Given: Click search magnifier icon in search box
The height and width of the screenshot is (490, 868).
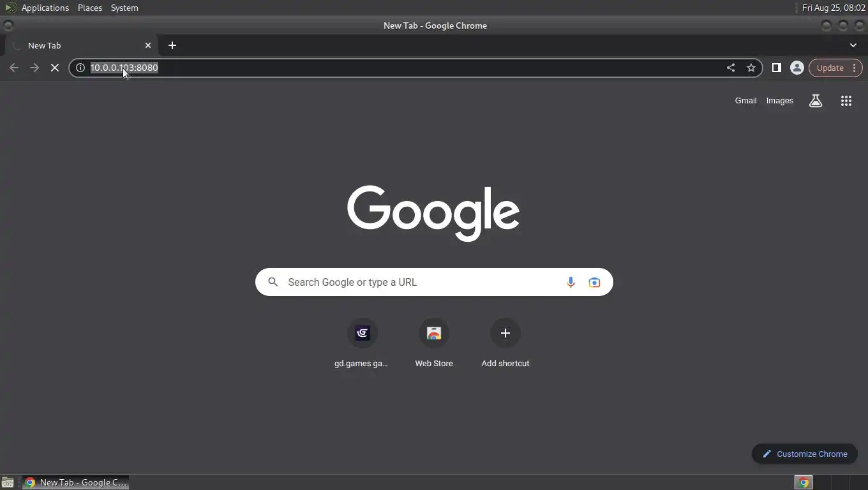Looking at the screenshot, I should [x=273, y=282].
